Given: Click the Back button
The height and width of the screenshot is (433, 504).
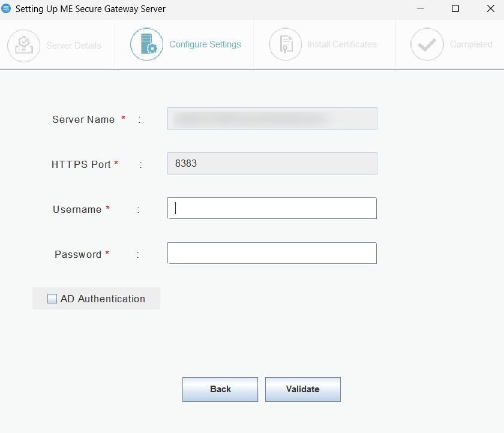Looking at the screenshot, I should click(x=220, y=389).
